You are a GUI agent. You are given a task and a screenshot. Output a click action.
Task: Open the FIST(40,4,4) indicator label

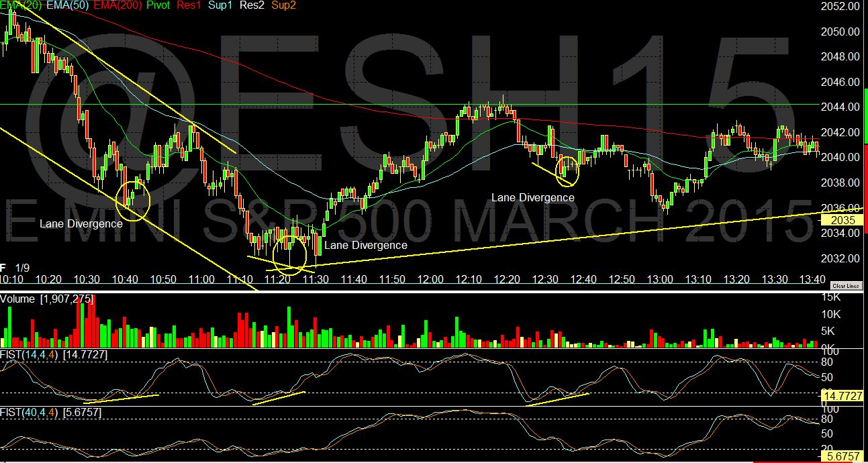coord(30,412)
